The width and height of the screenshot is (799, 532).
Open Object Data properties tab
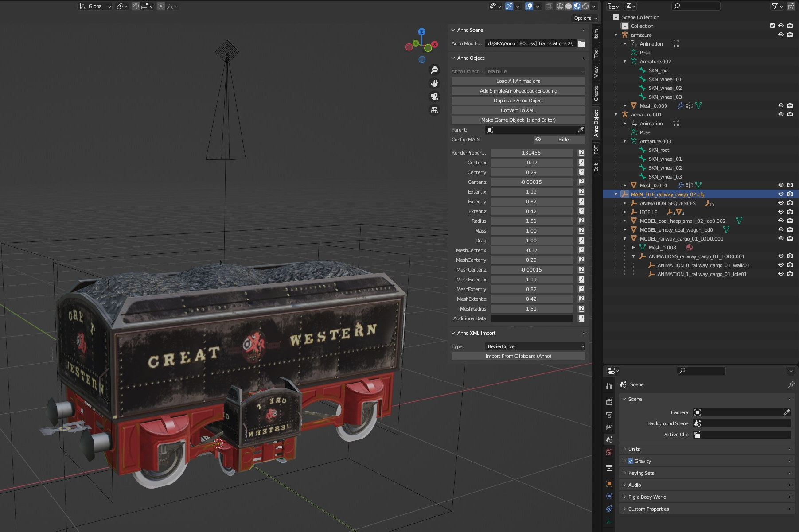(x=609, y=521)
